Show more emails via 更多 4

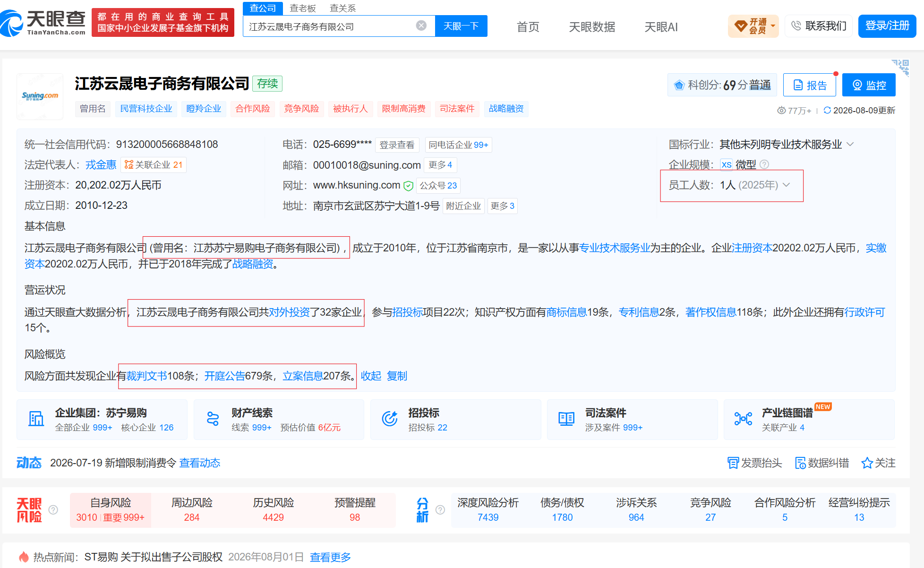pyautogui.click(x=440, y=165)
